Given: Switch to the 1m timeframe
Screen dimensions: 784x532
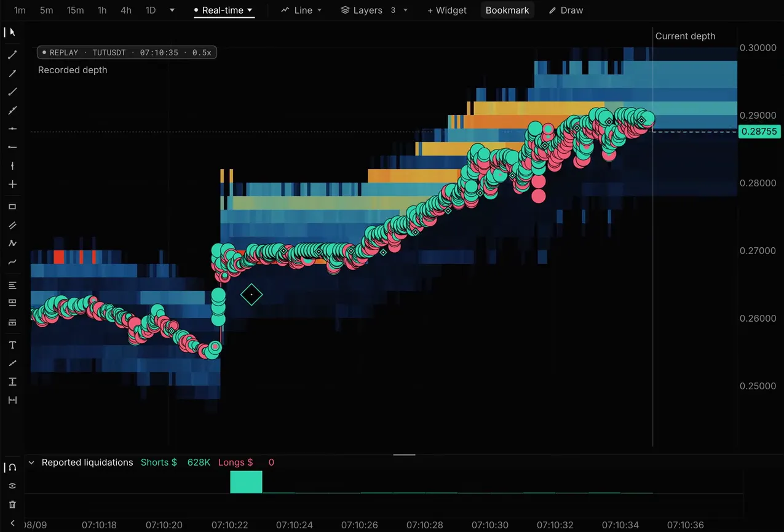Looking at the screenshot, I should (x=20, y=10).
